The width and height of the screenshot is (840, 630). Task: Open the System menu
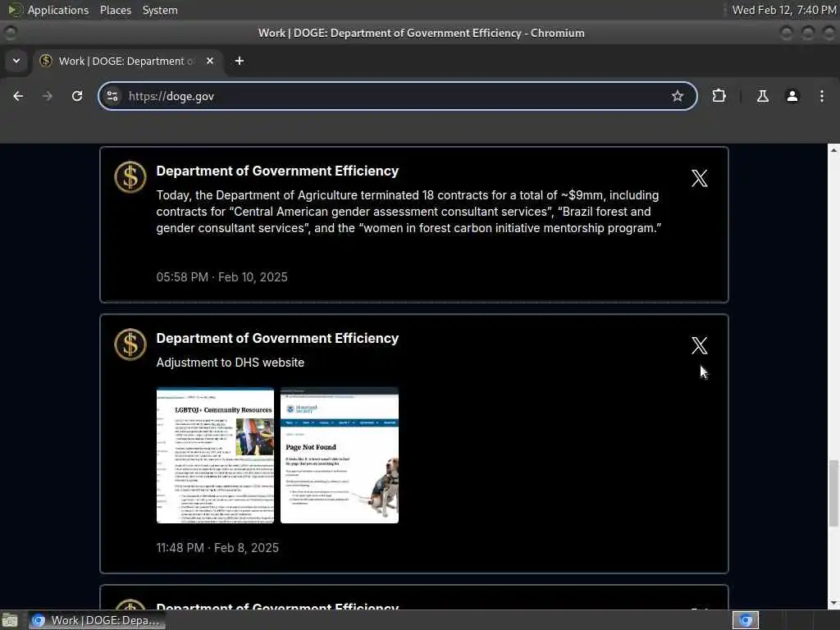[x=160, y=10]
